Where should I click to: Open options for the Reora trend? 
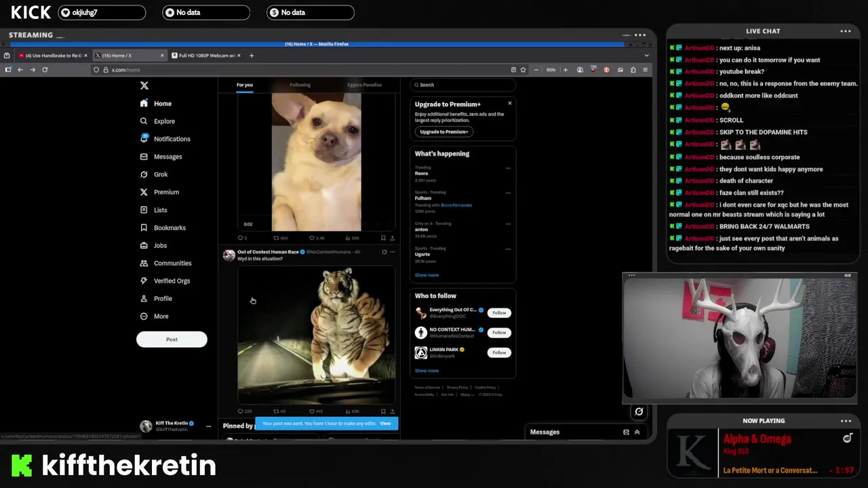508,167
